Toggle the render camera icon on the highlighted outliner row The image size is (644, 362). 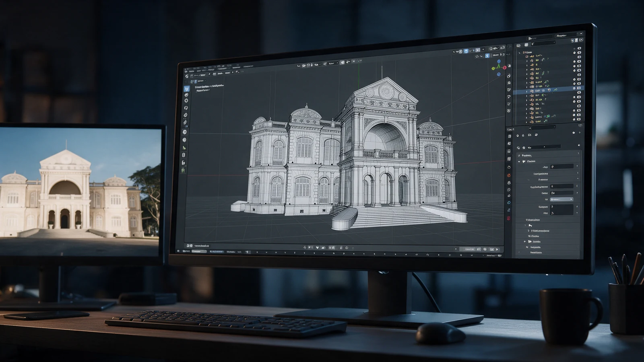pos(579,88)
